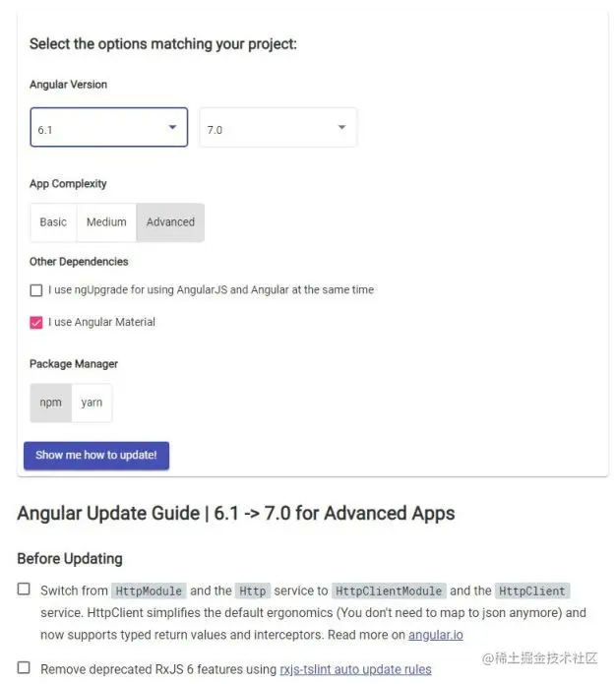Check the Remove deprecated RxJS 6 features task
The height and width of the screenshot is (684, 616).
tap(24, 667)
